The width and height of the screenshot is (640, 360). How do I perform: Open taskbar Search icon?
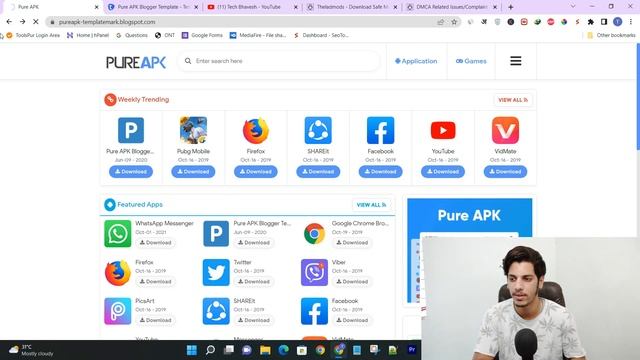(x=210, y=350)
